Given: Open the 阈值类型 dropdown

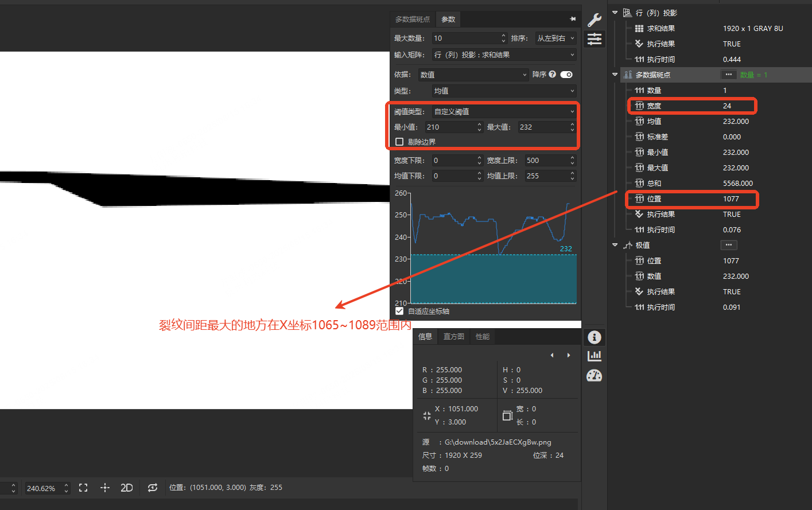Looking at the screenshot, I should pyautogui.click(x=503, y=111).
